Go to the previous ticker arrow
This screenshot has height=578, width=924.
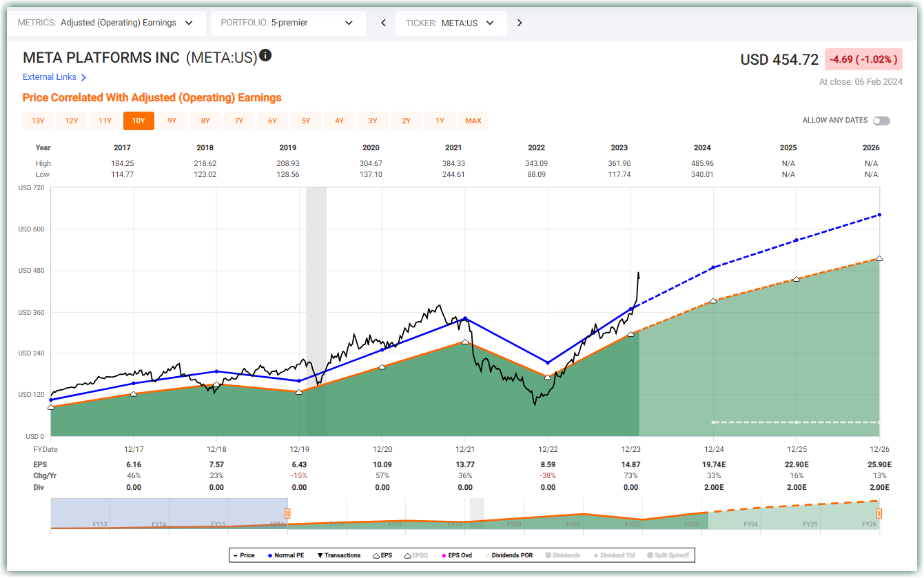384,23
